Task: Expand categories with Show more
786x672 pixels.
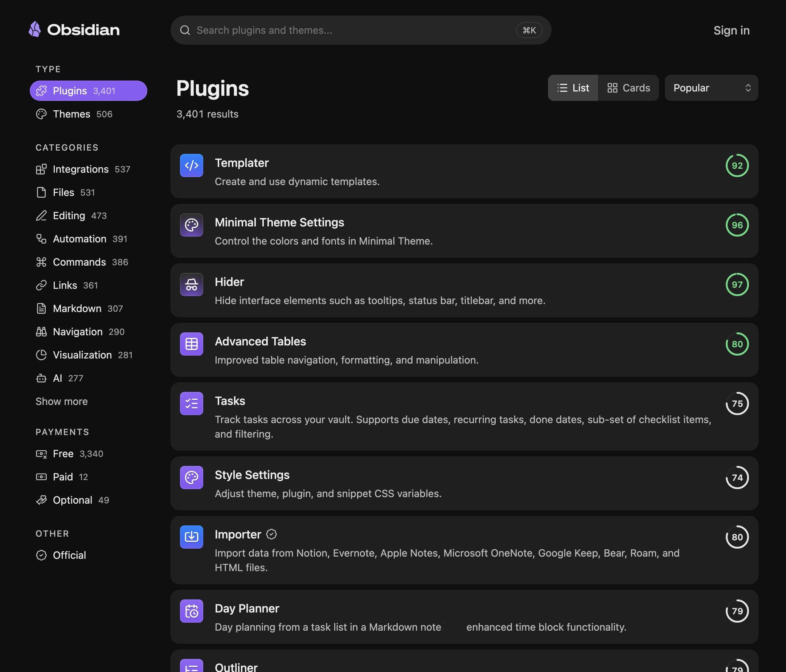Action: coord(61,401)
